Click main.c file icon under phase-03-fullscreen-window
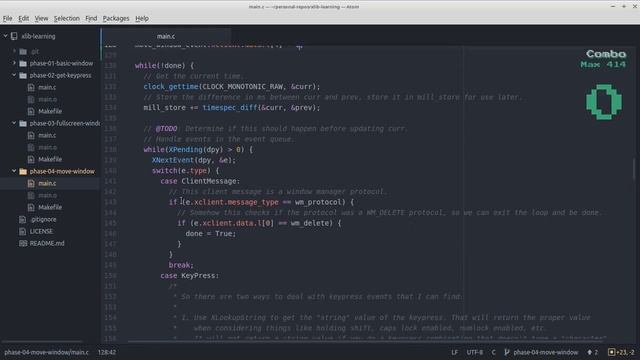 31,135
